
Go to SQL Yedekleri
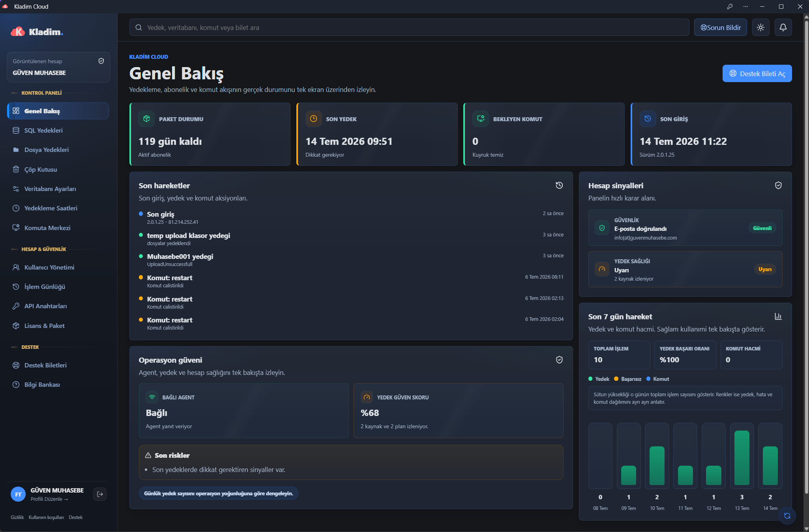pos(58,130)
